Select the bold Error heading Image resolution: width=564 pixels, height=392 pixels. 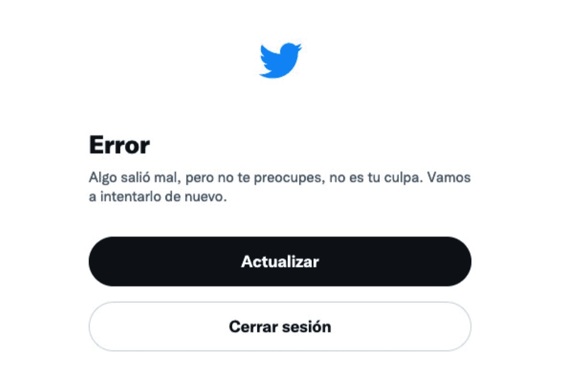[x=119, y=145]
